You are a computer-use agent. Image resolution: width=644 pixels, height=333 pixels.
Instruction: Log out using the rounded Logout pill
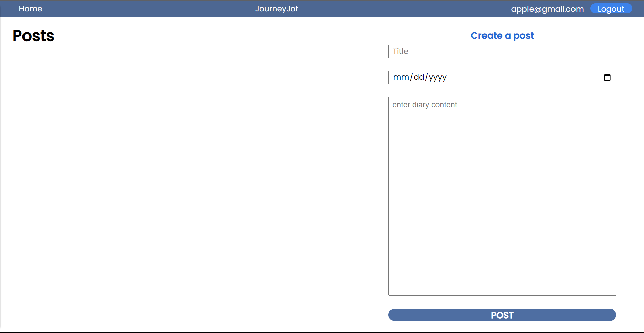[x=611, y=8]
